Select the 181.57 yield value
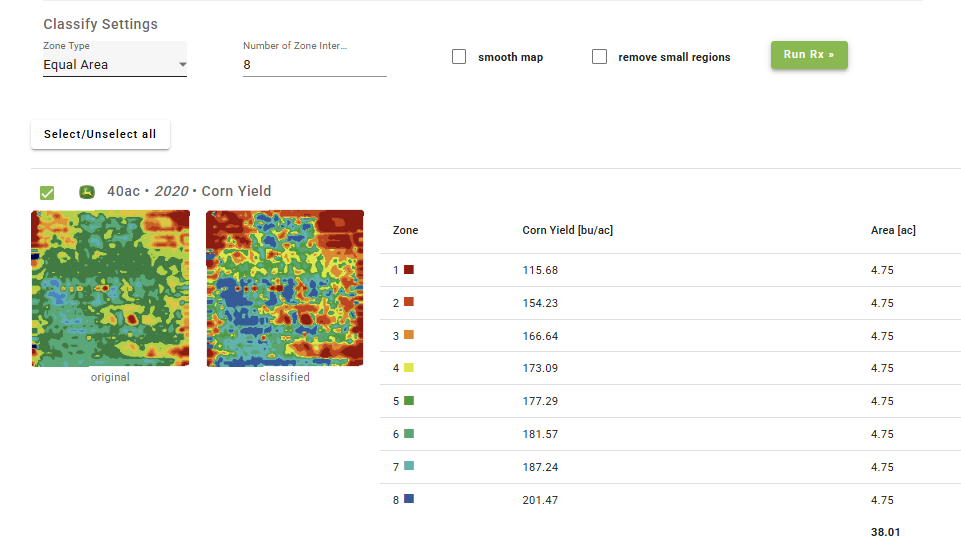The height and width of the screenshot is (547, 961). click(x=540, y=434)
